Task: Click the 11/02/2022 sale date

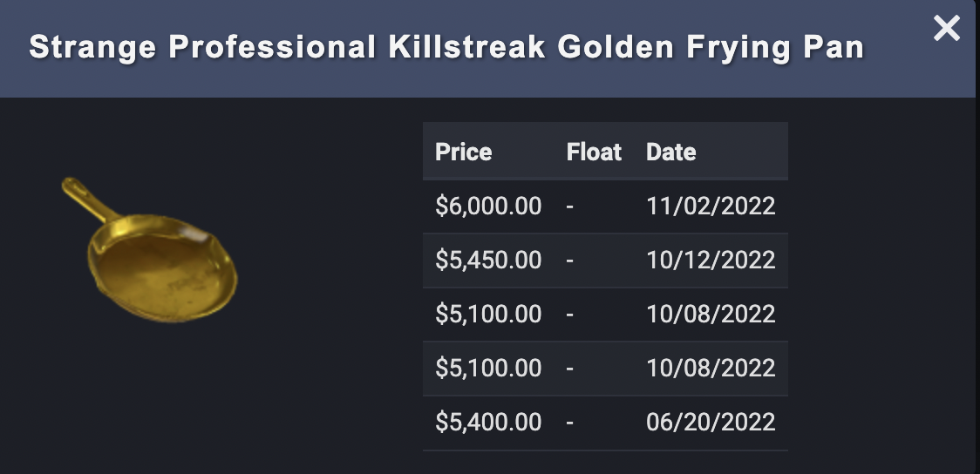Action: click(x=711, y=207)
